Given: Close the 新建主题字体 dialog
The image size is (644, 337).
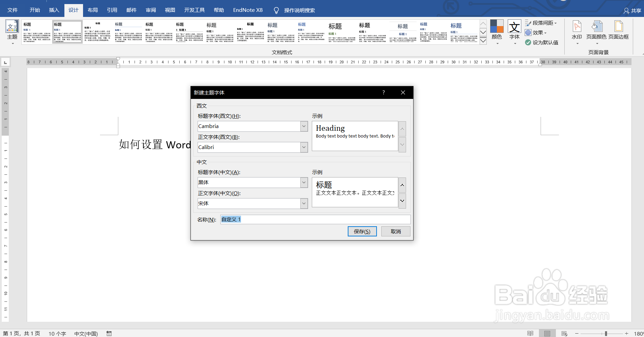Looking at the screenshot, I should [x=403, y=92].
